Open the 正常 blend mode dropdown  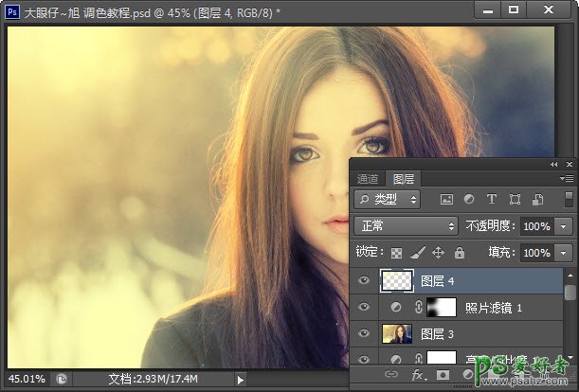[406, 226]
